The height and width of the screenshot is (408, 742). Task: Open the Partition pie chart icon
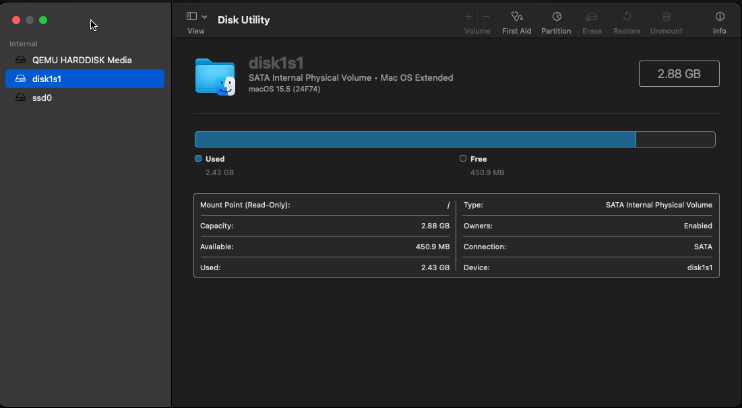556,17
